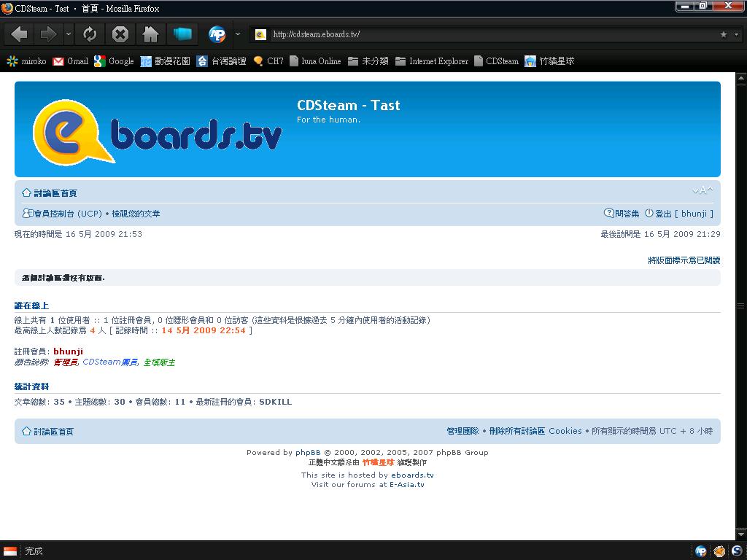Open the luna Online bookmark
747x560 pixels.
[x=315, y=61]
